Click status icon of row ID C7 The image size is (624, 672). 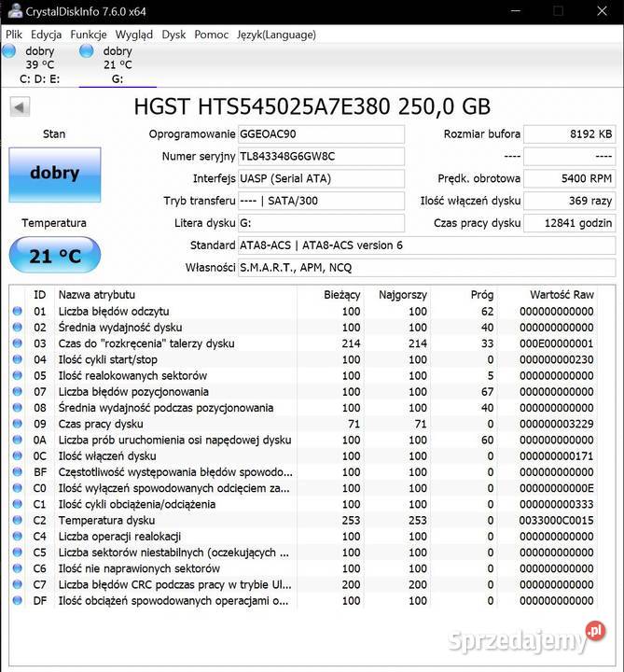coord(18,584)
